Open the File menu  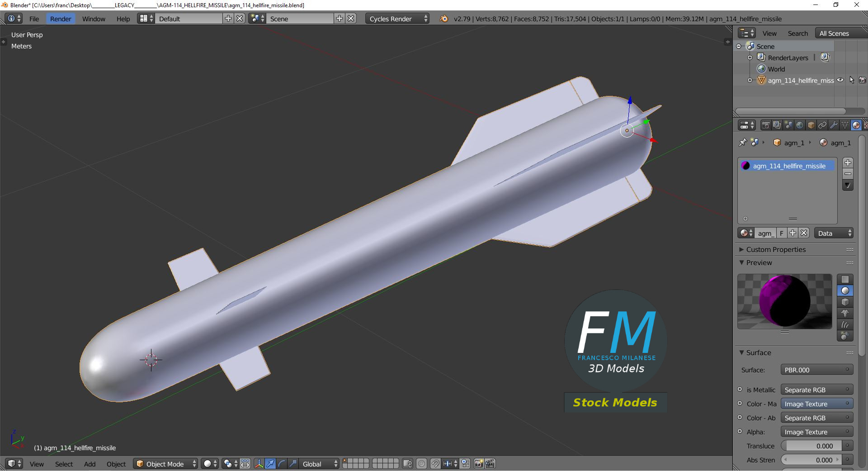pos(34,19)
